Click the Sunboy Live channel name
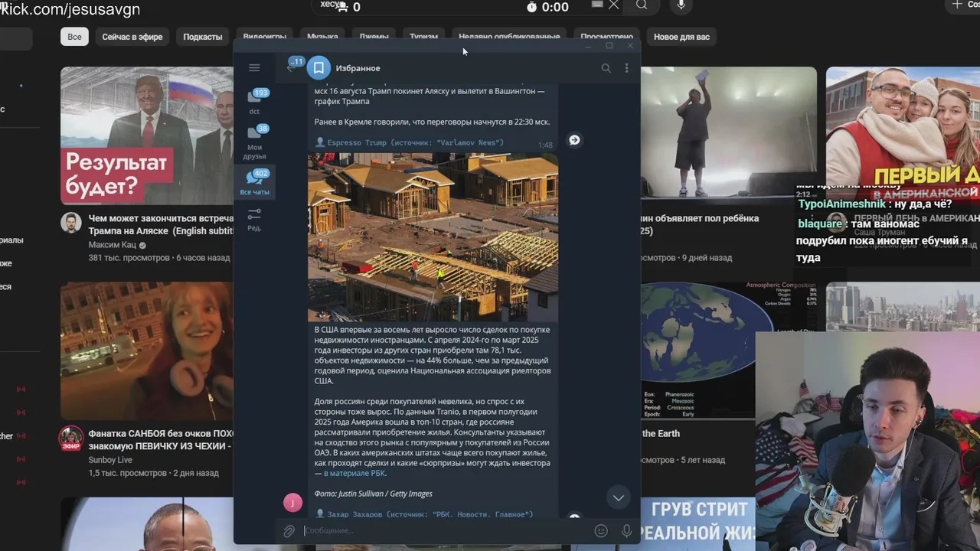The image size is (980, 551). click(110, 460)
